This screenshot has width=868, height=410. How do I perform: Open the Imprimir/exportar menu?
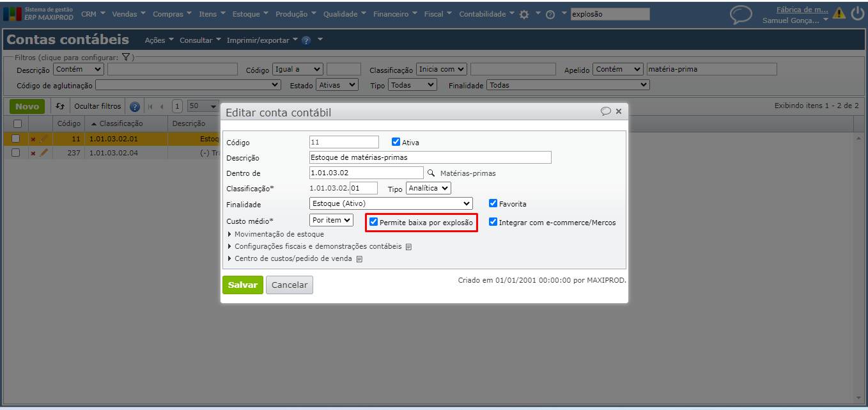point(262,40)
